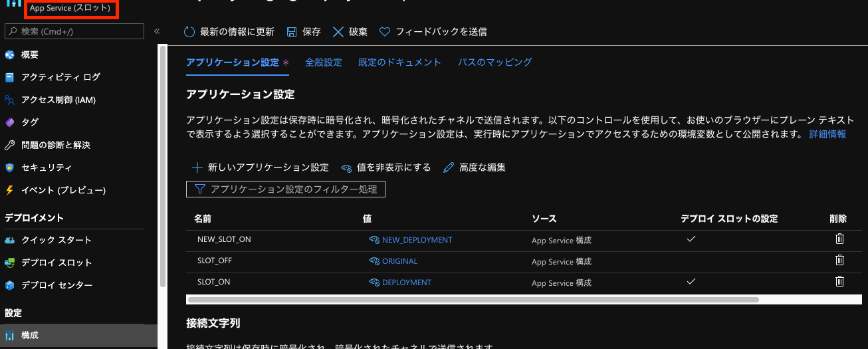Click the ソース column header
The height and width of the screenshot is (349, 868).
tap(544, 219)
